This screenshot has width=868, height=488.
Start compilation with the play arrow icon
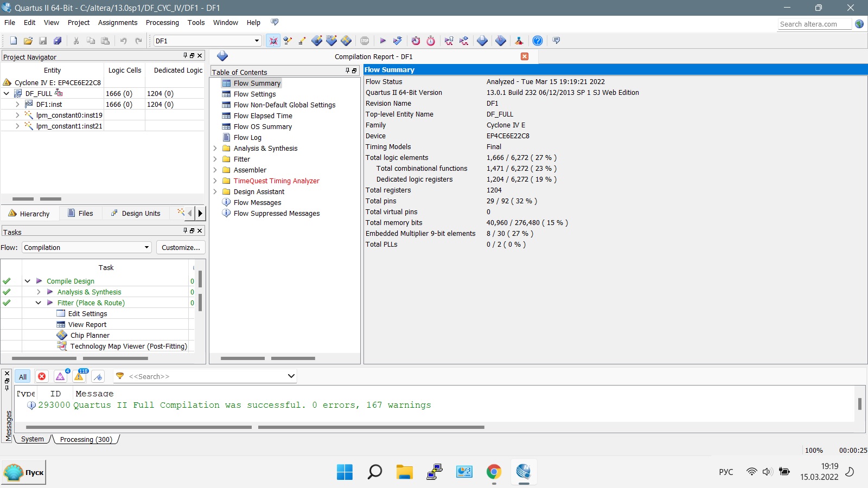click(382, 41)
